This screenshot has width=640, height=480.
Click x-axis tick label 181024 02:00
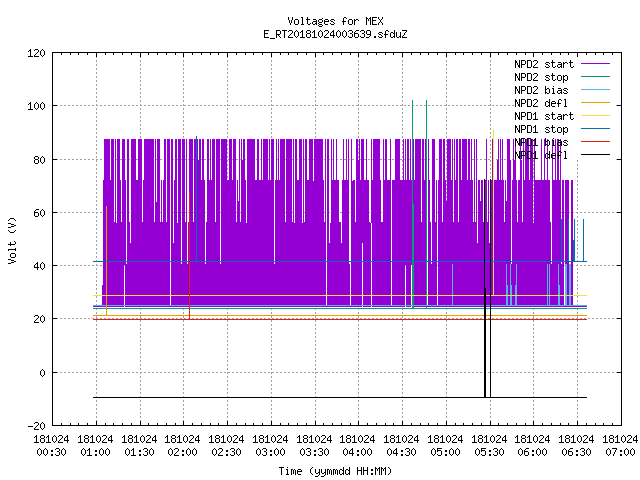182,446
